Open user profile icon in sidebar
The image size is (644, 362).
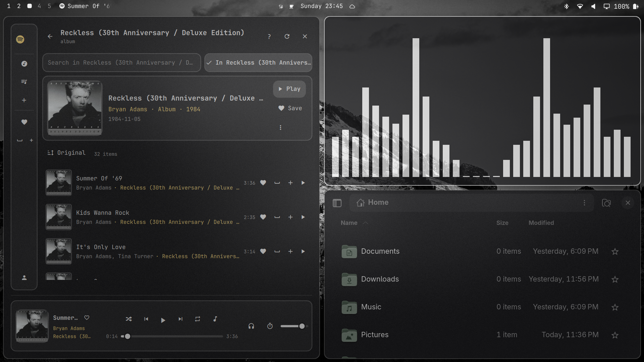24,278
